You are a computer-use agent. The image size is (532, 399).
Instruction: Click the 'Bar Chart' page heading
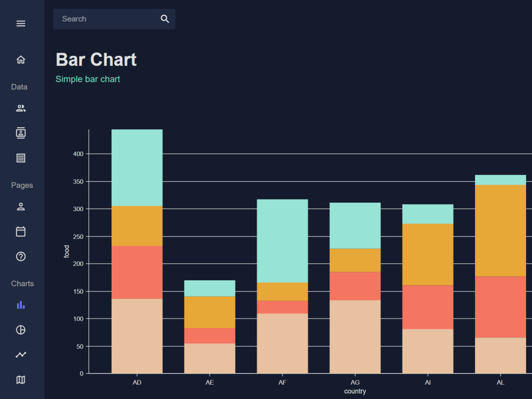tap(96, 60)
